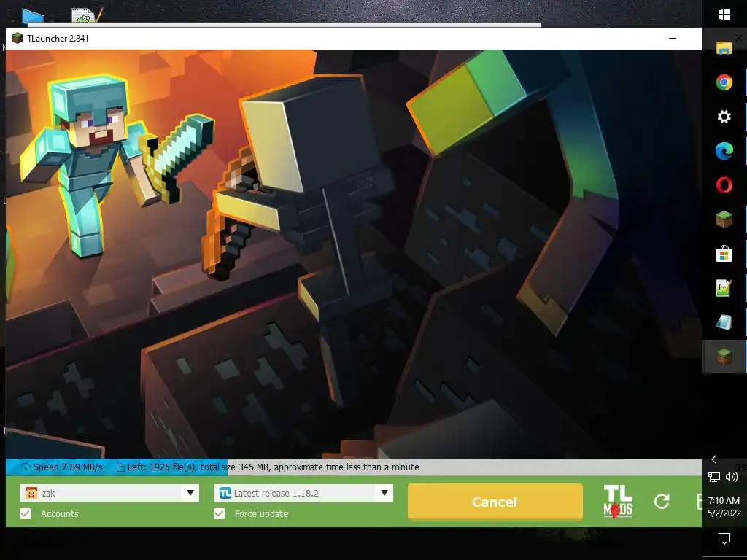Screen dimensions: 747x560
Task: Click the download progress bar
Action: coord(354,467)
